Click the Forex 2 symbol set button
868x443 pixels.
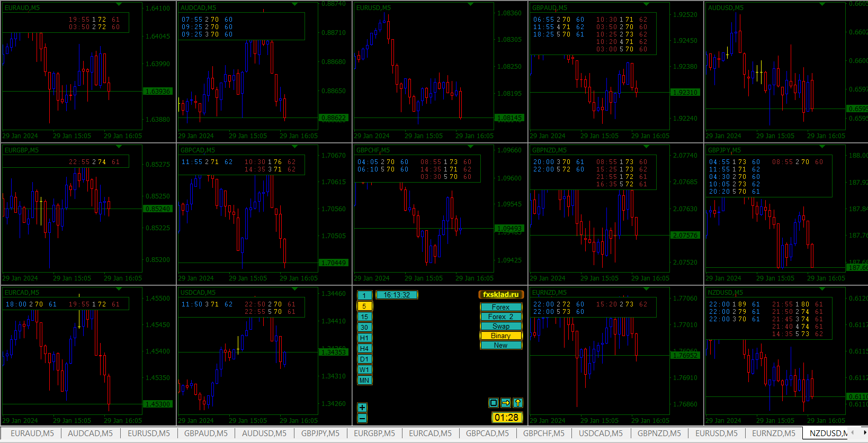[501, 317]
